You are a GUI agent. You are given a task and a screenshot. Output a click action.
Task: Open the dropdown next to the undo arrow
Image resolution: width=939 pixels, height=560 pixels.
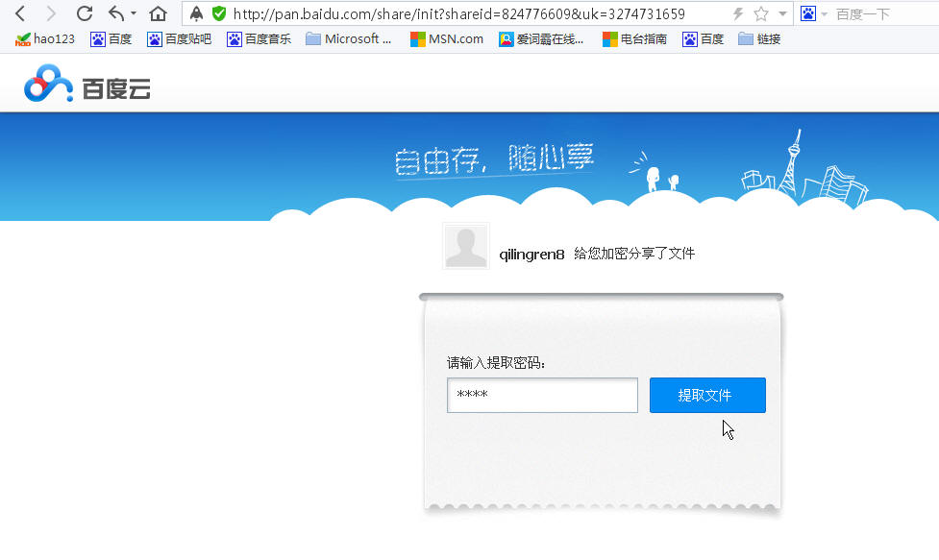click(133, 13)
